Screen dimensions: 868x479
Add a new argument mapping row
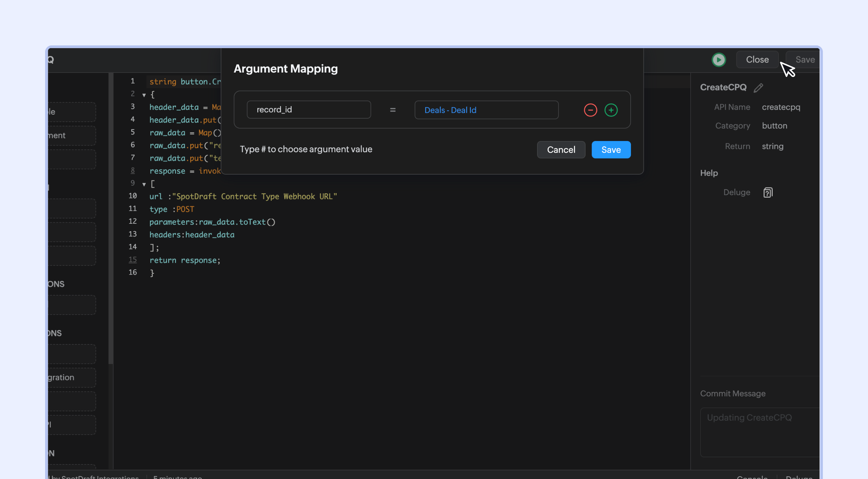click(x=611, y=110)
